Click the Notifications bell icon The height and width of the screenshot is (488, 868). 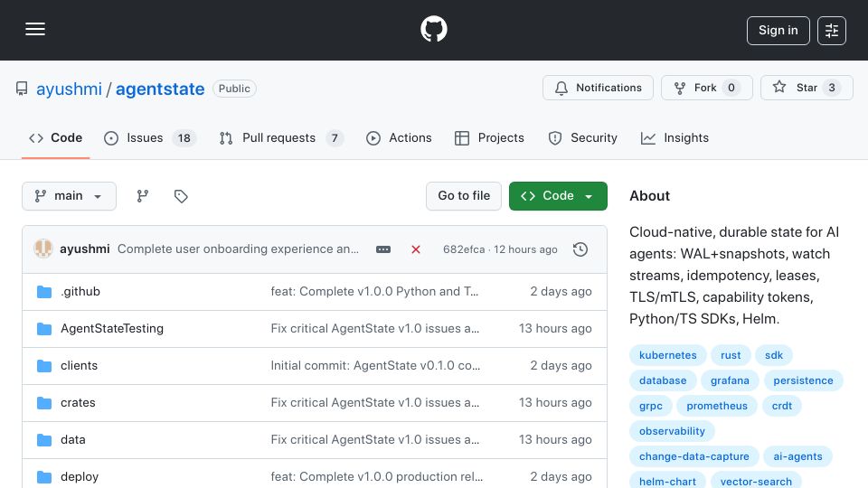point(561,88)
